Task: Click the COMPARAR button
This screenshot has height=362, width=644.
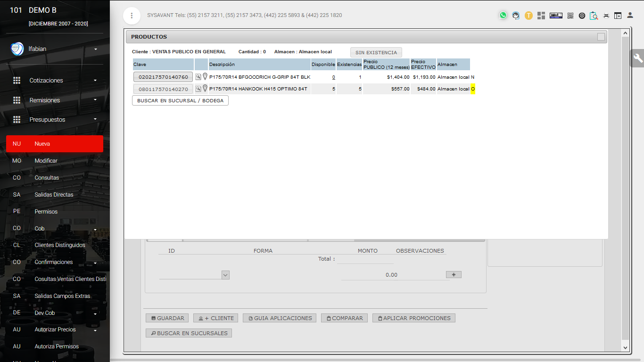Action: click(344, 318)
